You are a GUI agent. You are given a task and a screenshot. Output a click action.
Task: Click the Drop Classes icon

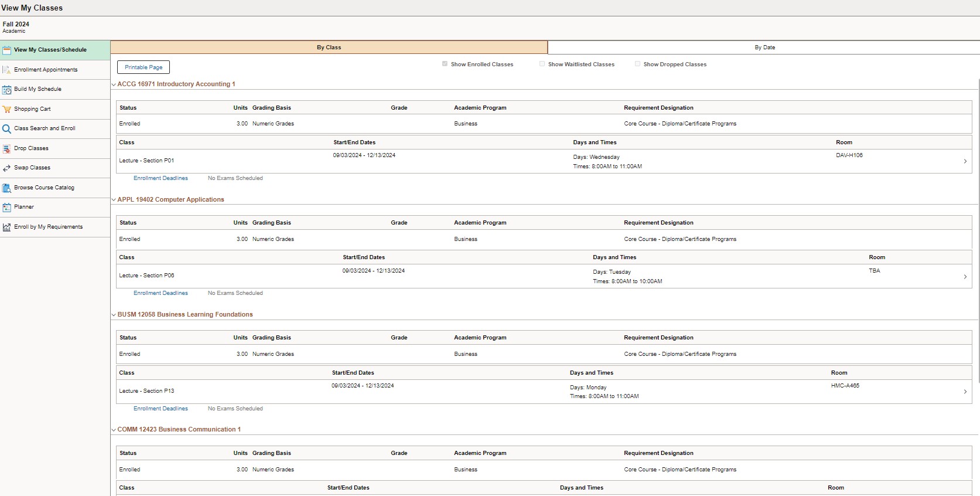(7, 148)
